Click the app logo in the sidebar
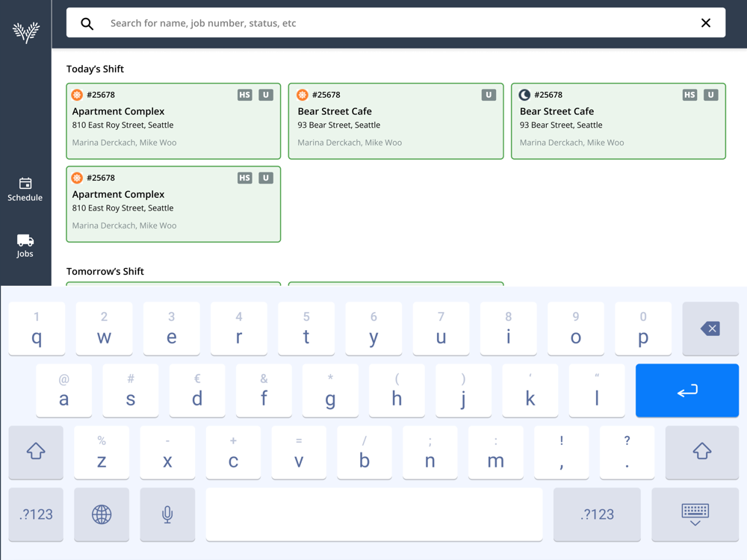747x560 pixels. tap(25, 33)
